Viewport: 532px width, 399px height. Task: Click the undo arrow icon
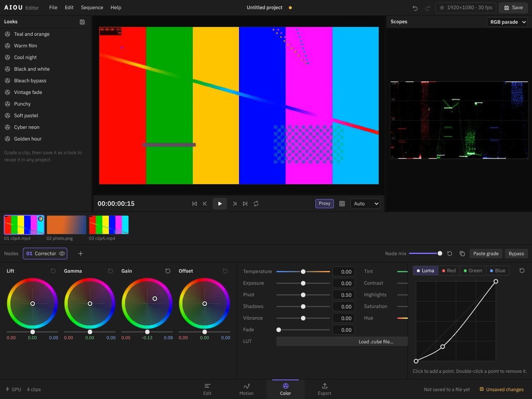[415, 8]
